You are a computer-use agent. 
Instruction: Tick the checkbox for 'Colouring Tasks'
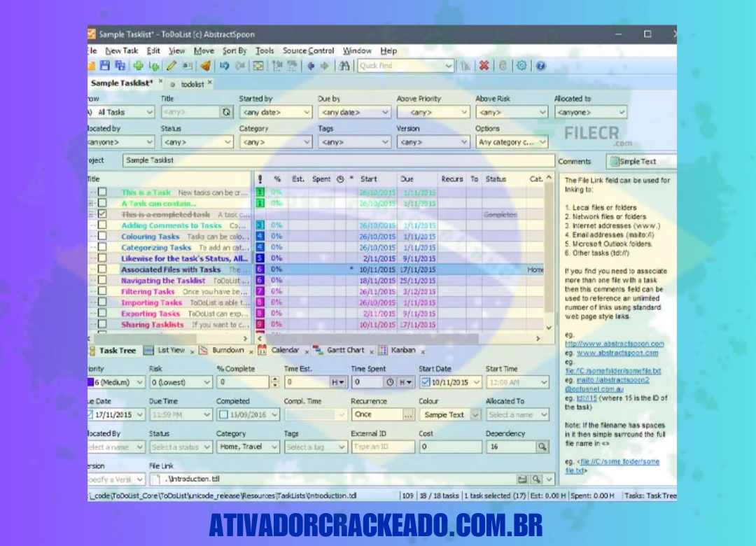point(102,236)
